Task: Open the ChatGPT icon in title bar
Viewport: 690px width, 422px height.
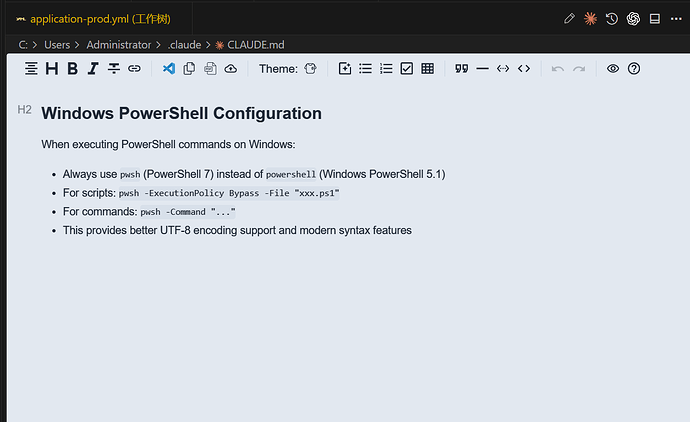Action: coord(633,18)
